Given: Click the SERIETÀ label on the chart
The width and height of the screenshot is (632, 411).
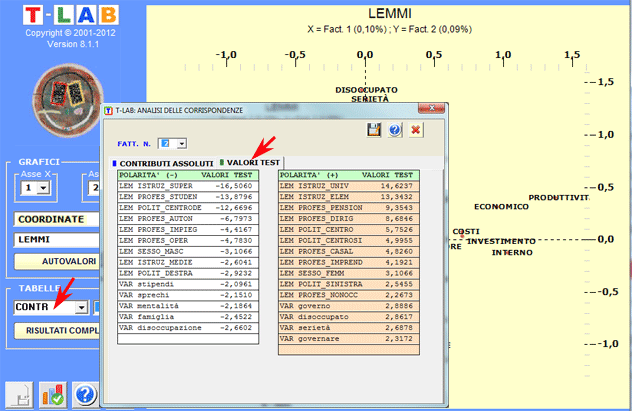Looking at the screenshot, I should click(370, 99).
